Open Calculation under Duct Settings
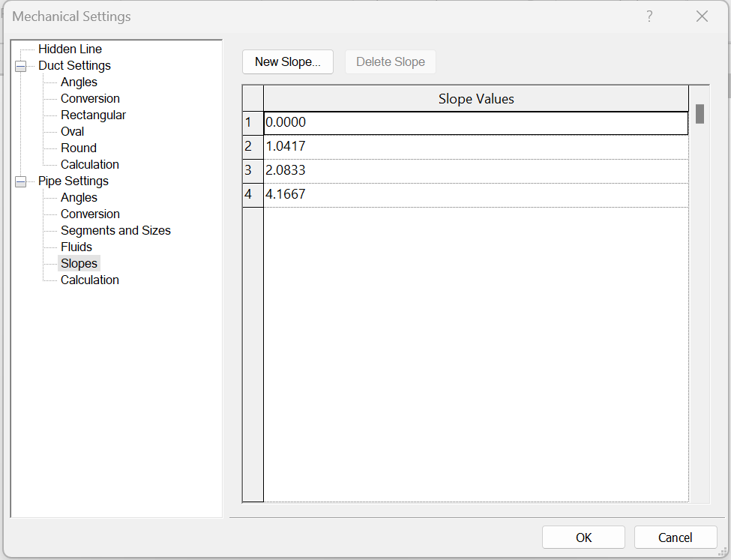Viewport: 731px width, 560px height. pos(89,165)
